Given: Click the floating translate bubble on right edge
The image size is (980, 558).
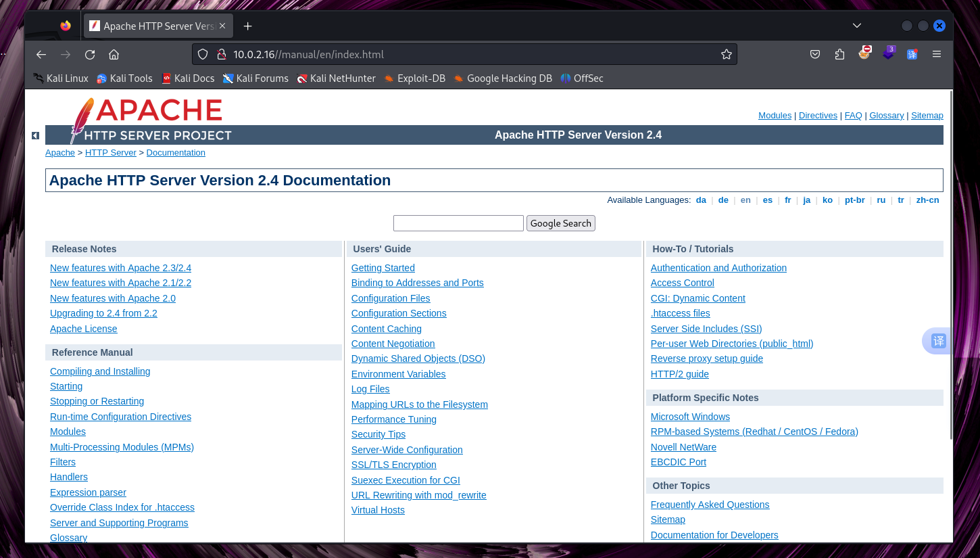Looking at the screenshot, I should [937, 341].
